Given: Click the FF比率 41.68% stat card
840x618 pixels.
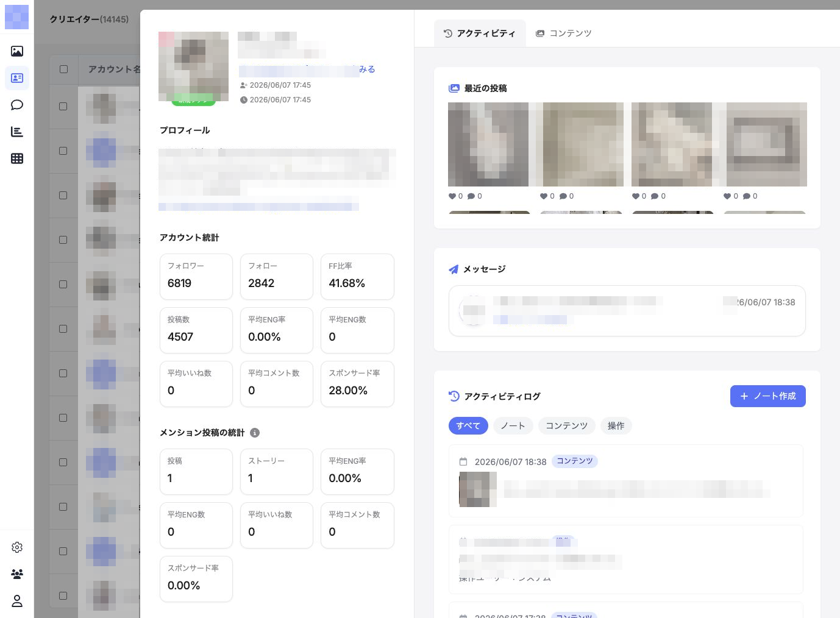Looking at the screenshot, I should [357, 277].
